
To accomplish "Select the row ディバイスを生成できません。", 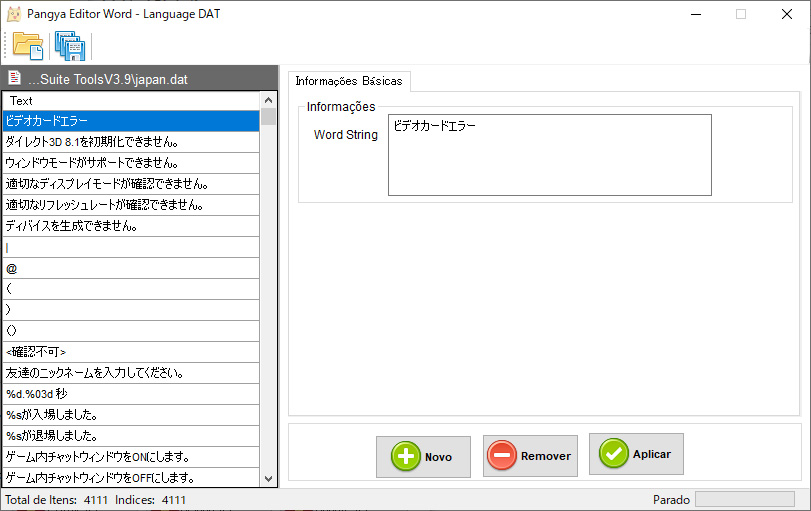I will coord(131,226).
